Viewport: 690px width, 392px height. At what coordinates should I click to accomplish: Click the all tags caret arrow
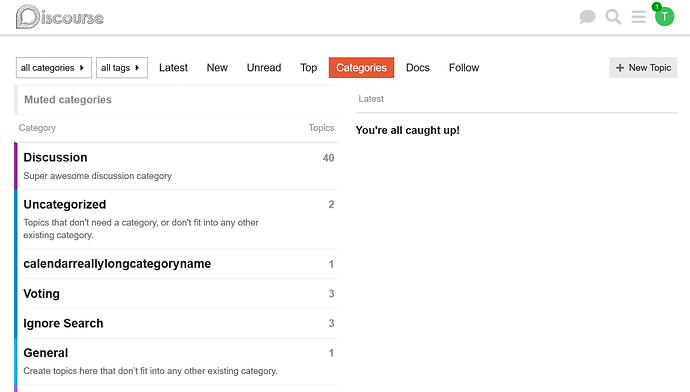click(137, 68)
